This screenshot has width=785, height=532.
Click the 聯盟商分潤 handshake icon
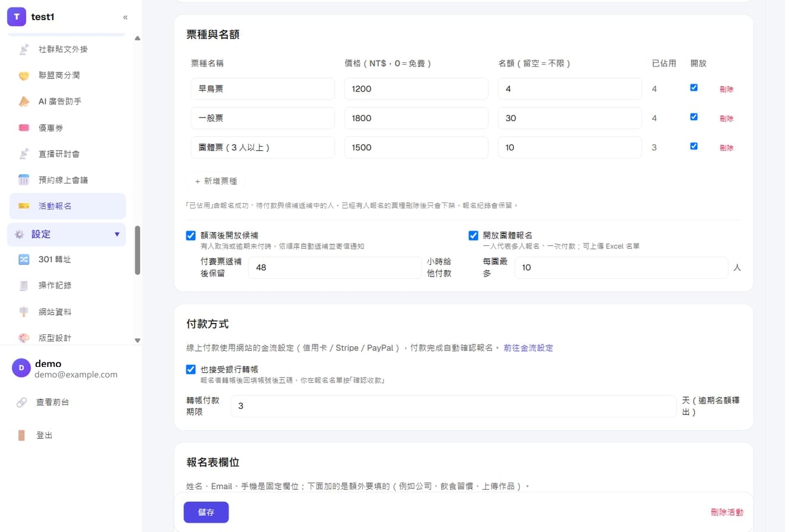(x=24, y=75)
